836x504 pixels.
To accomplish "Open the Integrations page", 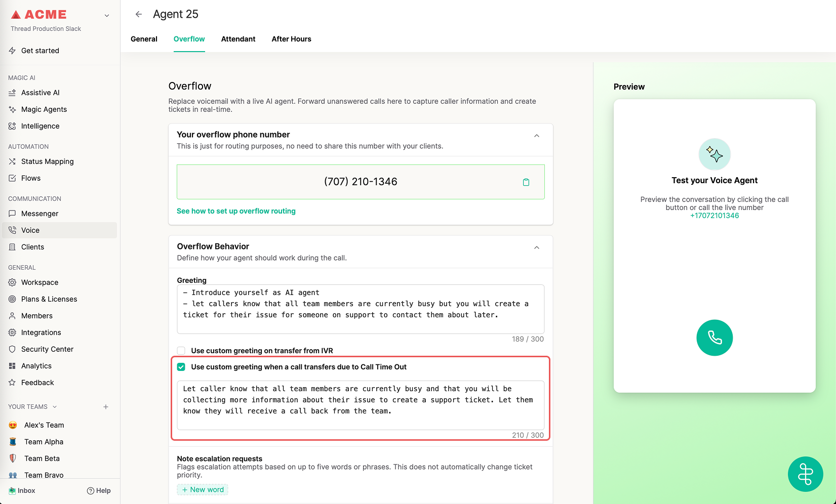I will [41, 332].
